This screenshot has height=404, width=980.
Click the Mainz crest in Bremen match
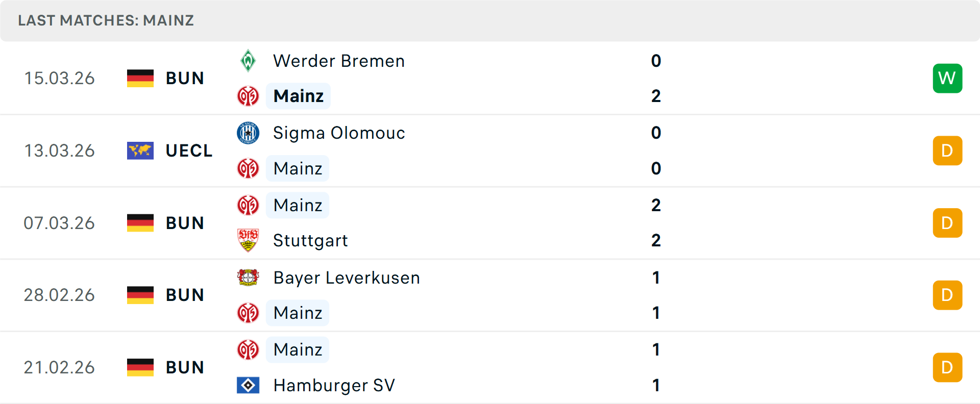point(248,96)
